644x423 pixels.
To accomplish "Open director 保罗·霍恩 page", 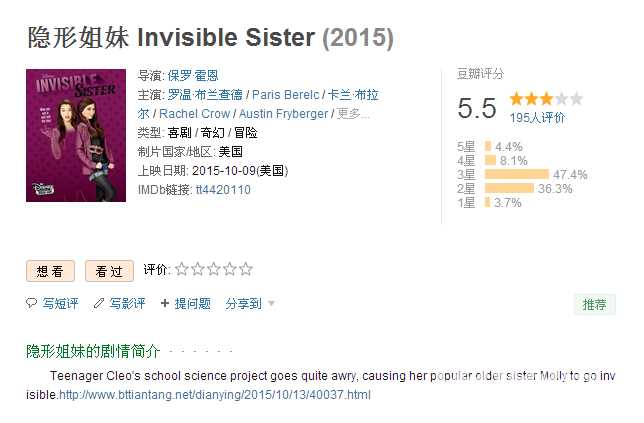I will (x=193, y=76).
